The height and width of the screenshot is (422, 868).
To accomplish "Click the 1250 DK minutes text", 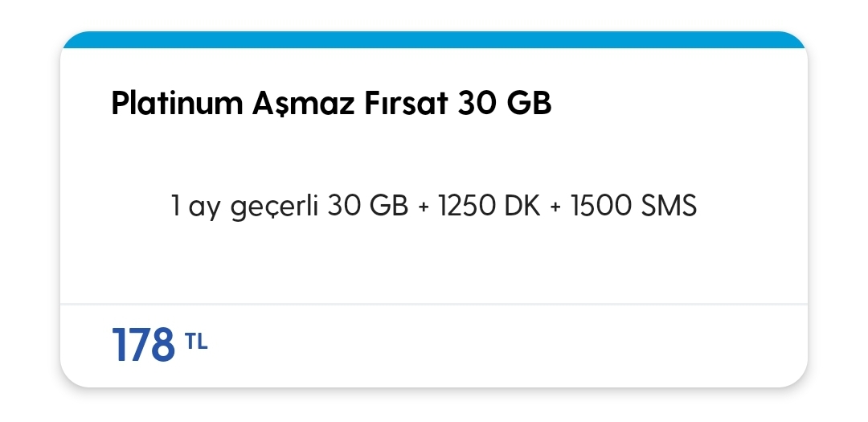I will pyautogui.click(x=489, y=206).
